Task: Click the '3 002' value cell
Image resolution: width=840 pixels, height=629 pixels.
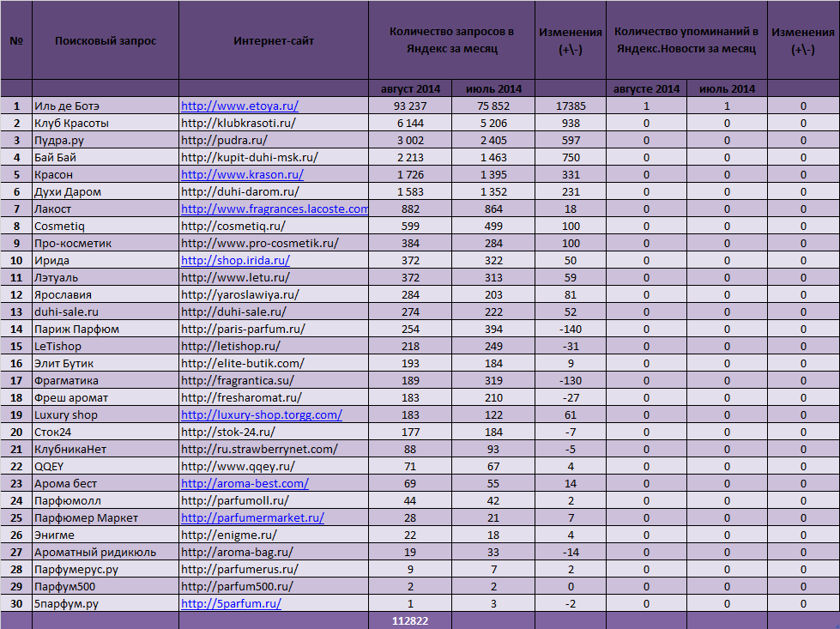Action: (x=410, y=141)
